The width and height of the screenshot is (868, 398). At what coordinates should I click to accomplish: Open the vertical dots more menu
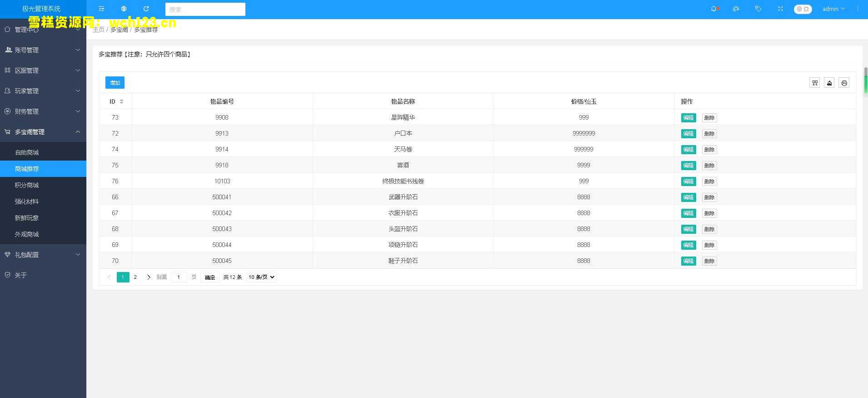point(858,9)
